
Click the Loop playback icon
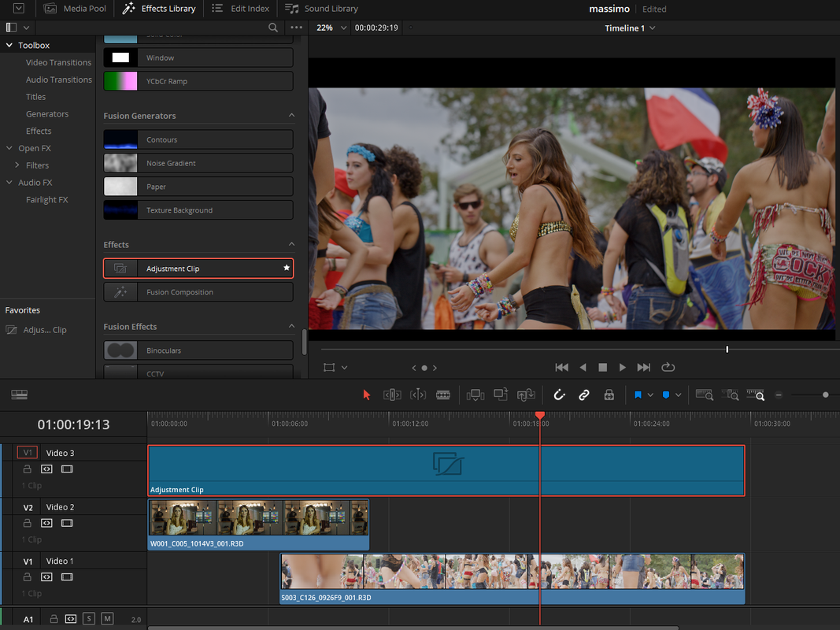pos(668,367)
